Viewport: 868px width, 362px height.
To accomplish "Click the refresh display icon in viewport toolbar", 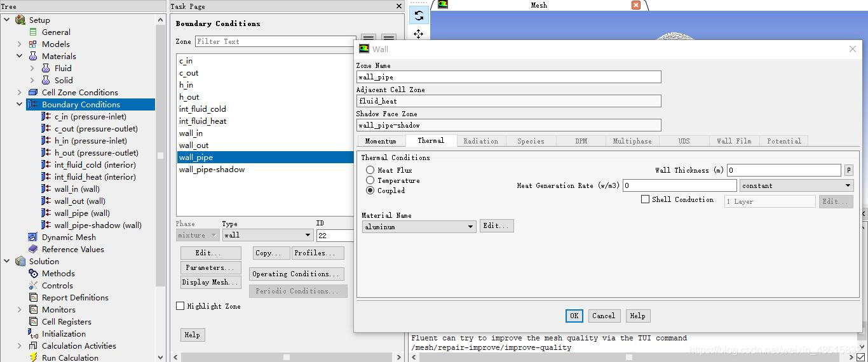I will (418, 15).
